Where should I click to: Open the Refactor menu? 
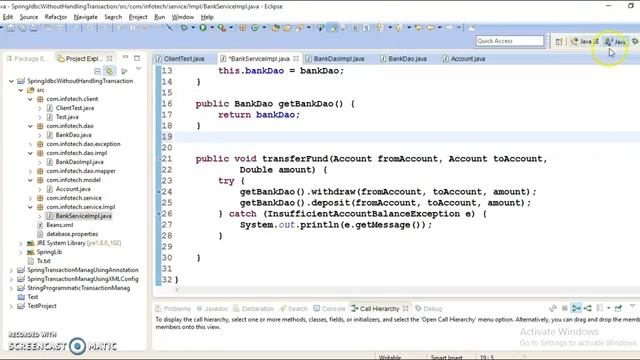point(56,17)
